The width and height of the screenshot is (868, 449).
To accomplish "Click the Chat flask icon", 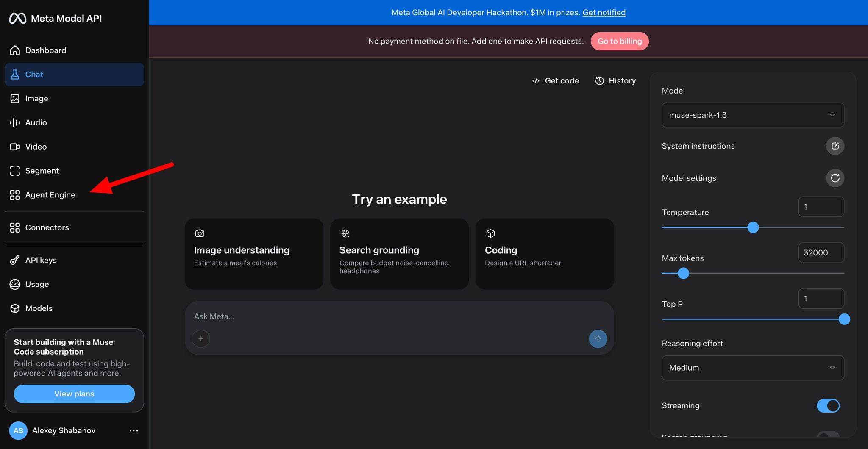I will click(15, 75).
